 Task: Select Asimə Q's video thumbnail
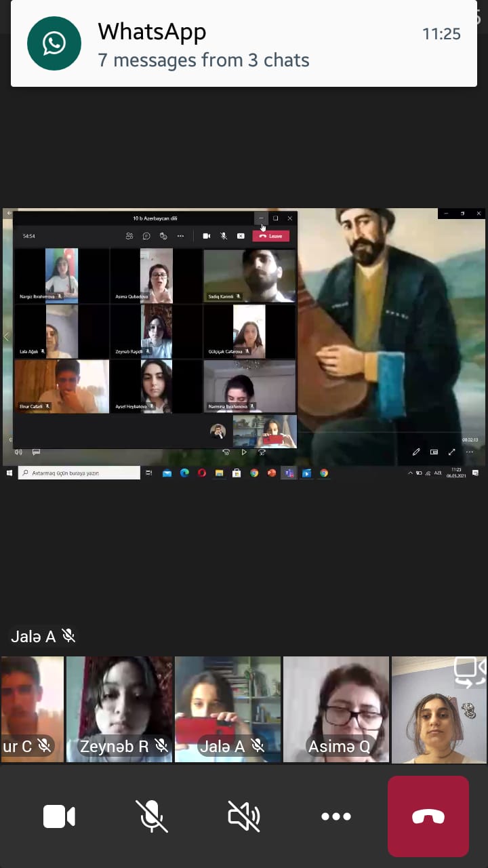coord(336,709)
